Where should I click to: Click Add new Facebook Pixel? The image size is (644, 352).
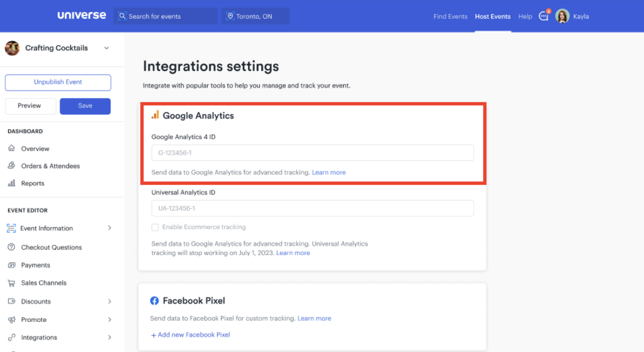(x=191, y=335)
